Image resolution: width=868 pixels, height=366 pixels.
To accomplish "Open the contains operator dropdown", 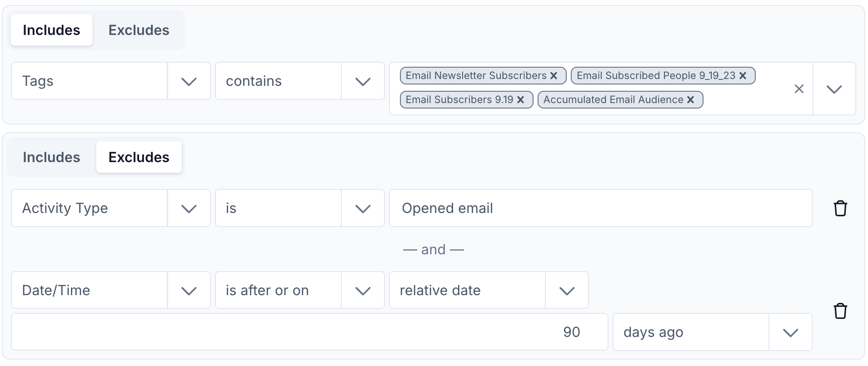I will click(363, 82).
